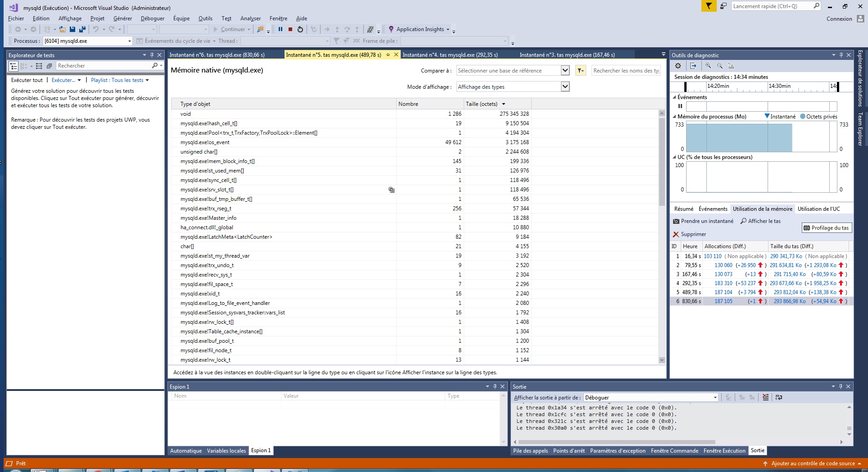Zoom in on the diagnostic timeline
Viewport: 868px width, 472px height.
(708, 66)
